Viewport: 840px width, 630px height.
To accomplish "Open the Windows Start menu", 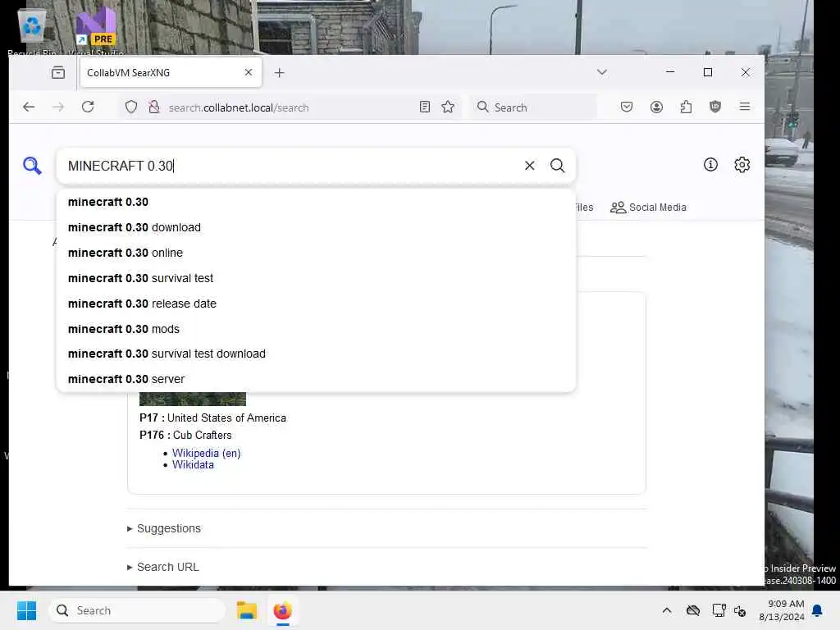I will coord(27,610).
